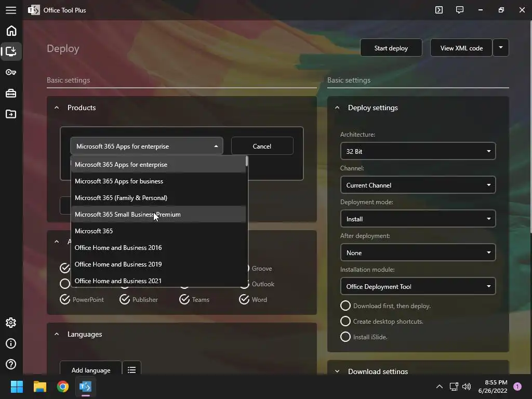This screenshot has height=399, width=532.
Task: Select Microsoft 365 Apps for business option
Action: (x=158, y=181)
